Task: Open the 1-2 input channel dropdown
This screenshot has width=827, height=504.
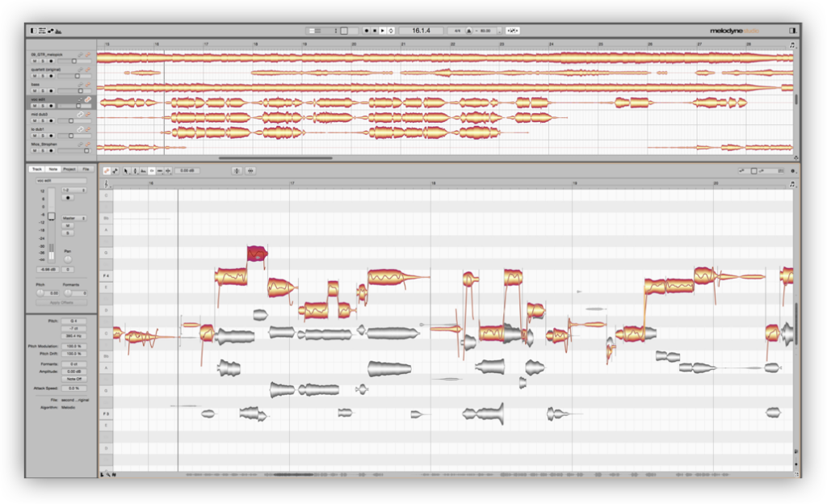Action: pyautogui.click(x=73, y=190)
